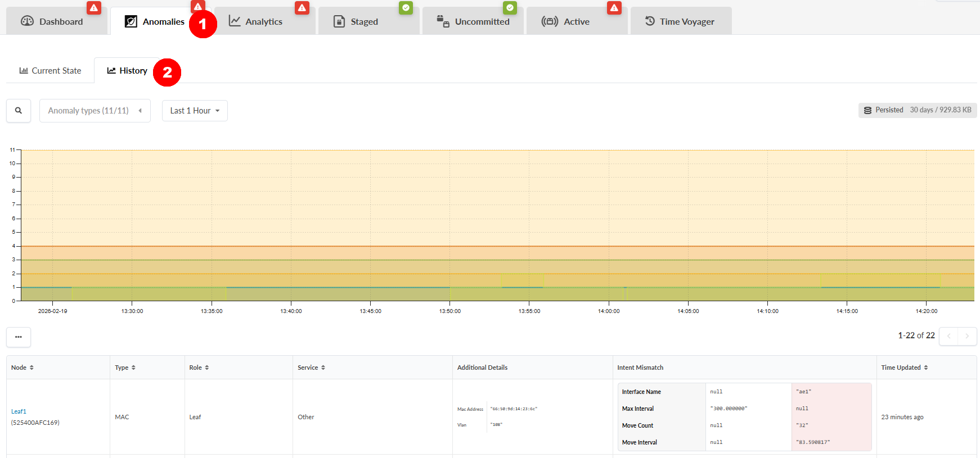Open the ellipsis table options button
Image resolution: width=980 pixels, height=458 pixels.
click(x=19, y=337)
